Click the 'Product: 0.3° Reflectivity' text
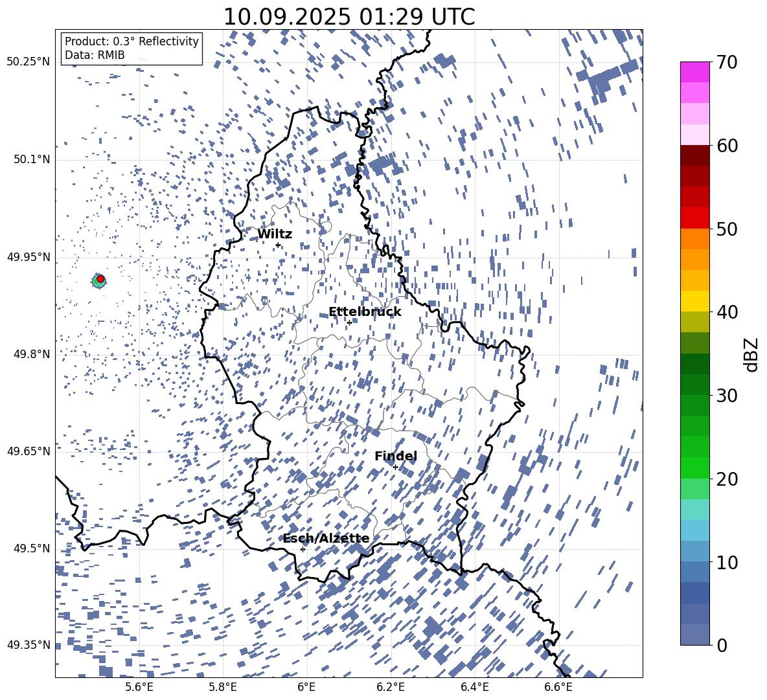The height and width of the screenshot is (700, 767). (x=132, y=41)
